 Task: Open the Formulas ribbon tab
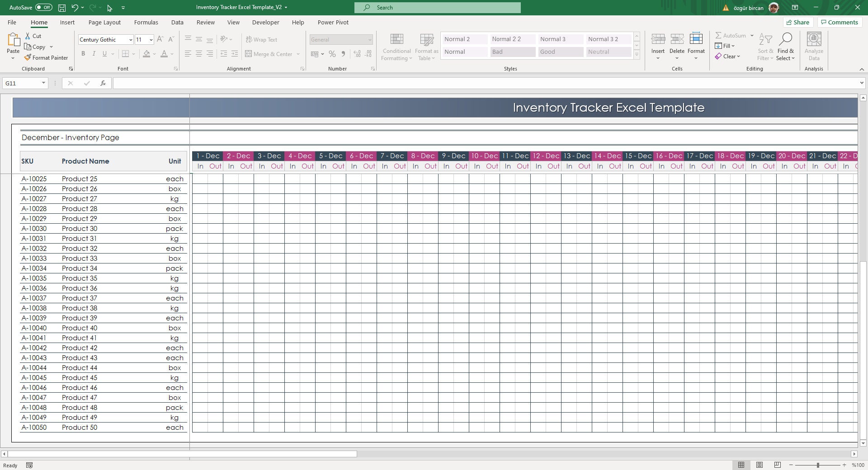tap(146, 22)
